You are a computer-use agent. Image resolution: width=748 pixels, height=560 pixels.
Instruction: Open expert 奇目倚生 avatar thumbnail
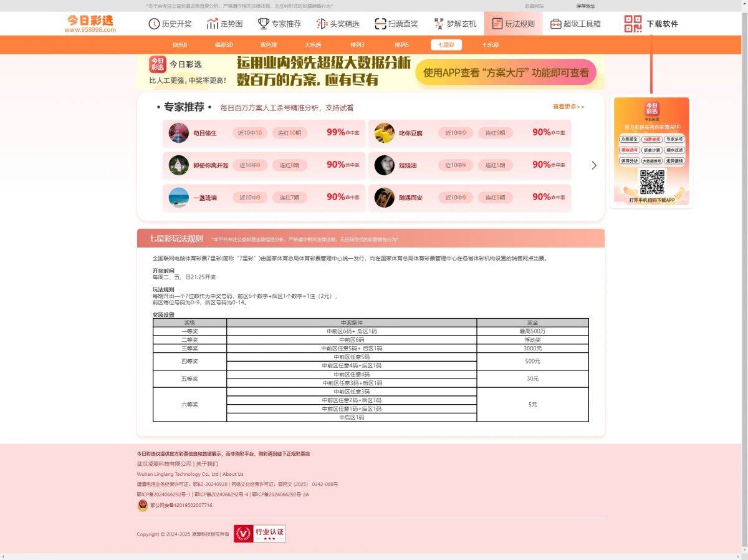pos(179,132)
